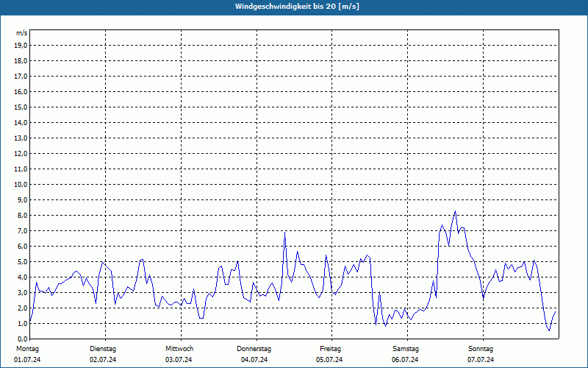Click the 'Montag' day label

(x=27, y=349)
